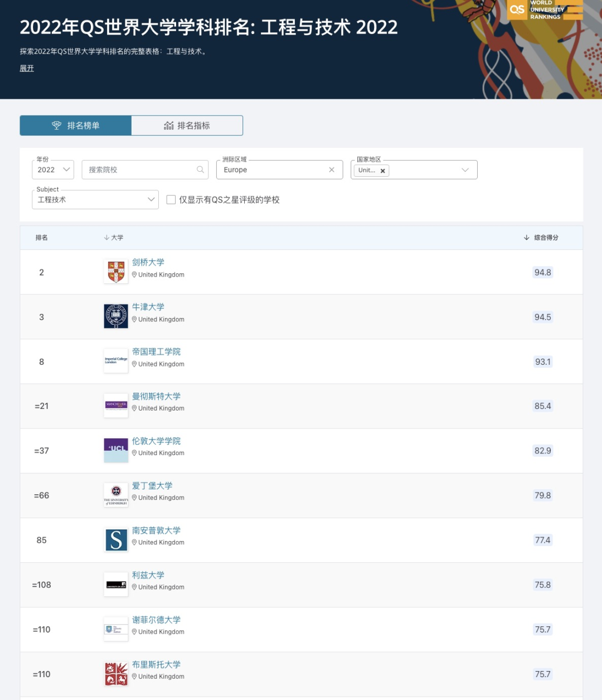Open 伦敦大学学院 university link
Viewport: 602px width, 700px height.
click(156, 441)
